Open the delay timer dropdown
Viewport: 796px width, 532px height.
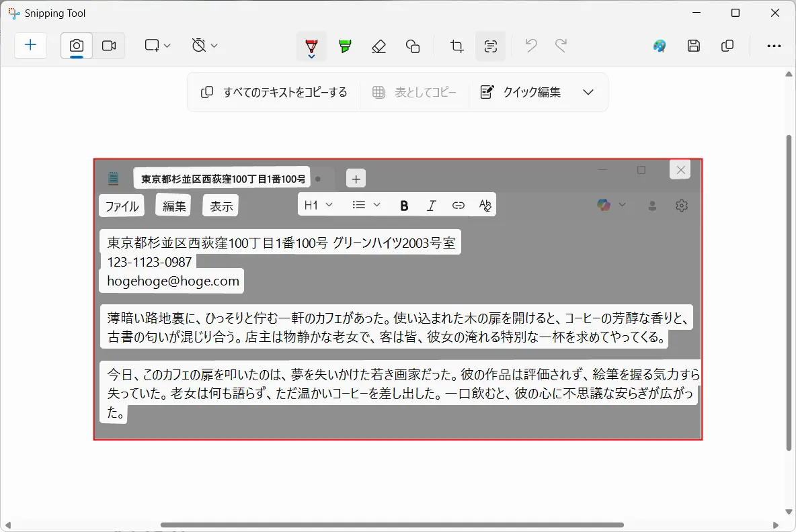click(x=204, y=46)
